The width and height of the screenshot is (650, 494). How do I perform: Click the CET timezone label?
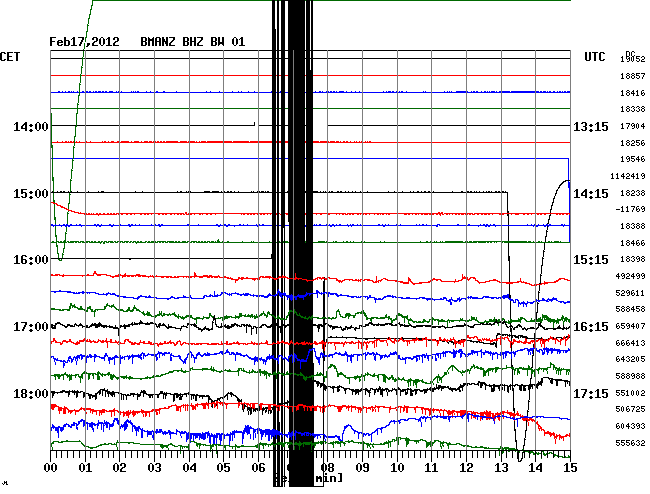10,57
